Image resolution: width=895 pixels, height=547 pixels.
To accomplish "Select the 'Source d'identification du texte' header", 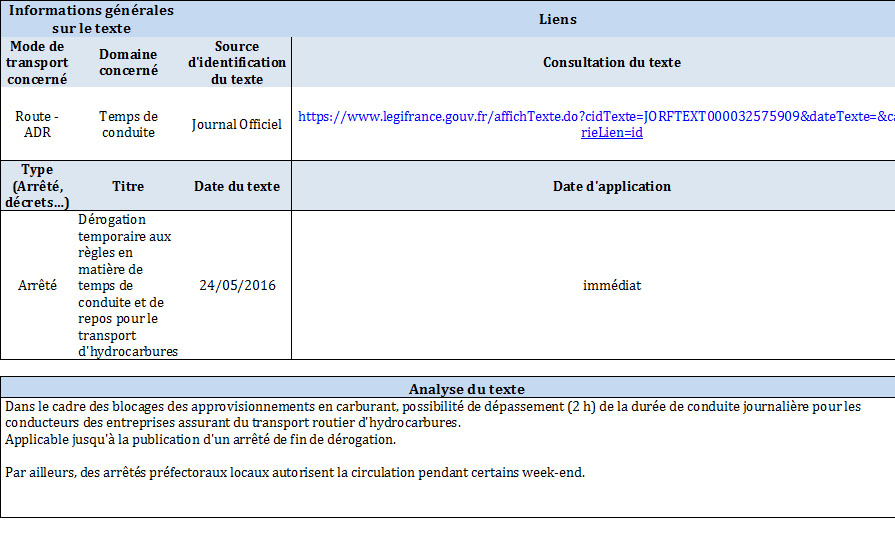I will (x=237, y=62).
